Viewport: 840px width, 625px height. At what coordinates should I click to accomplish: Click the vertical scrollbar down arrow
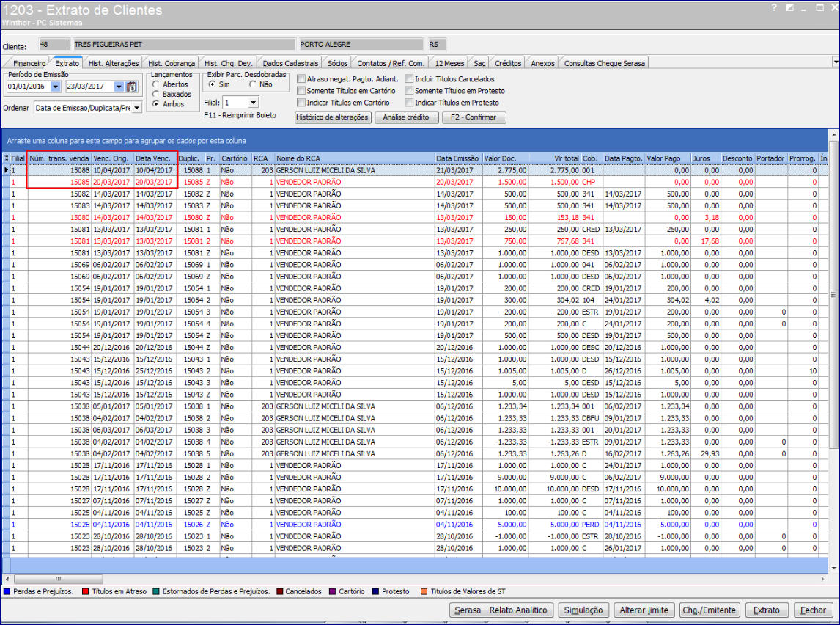[x=833, y=569]
